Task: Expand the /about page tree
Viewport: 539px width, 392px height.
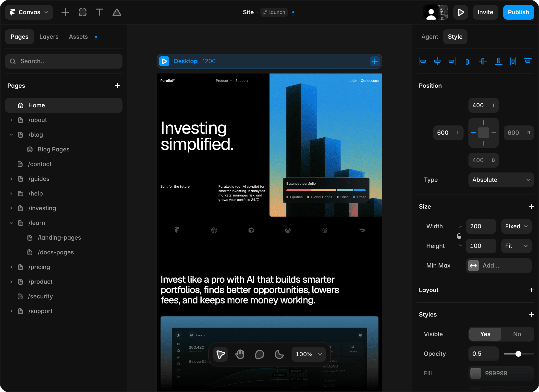Action: click(11, 120)
